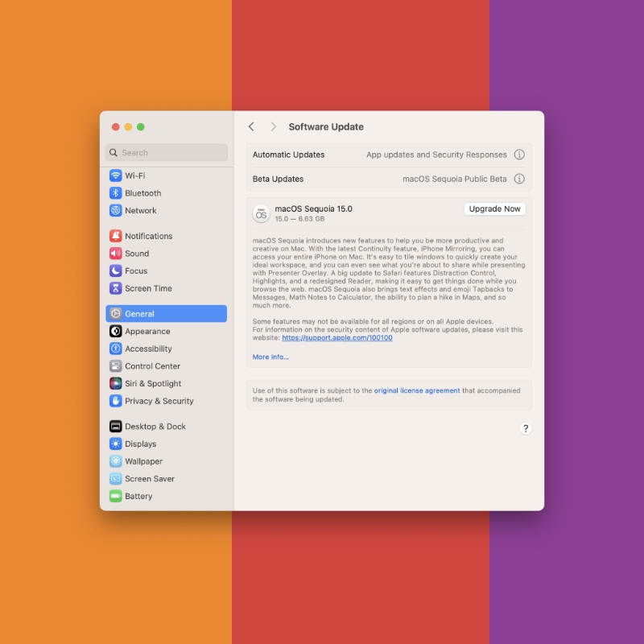Open Notifications bell icon

tap(116, 236)
